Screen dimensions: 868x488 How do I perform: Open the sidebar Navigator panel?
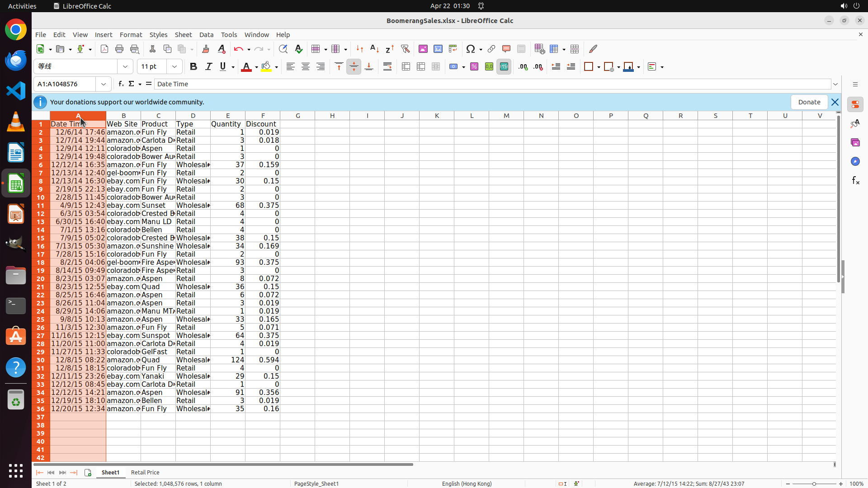coord(855,161)
